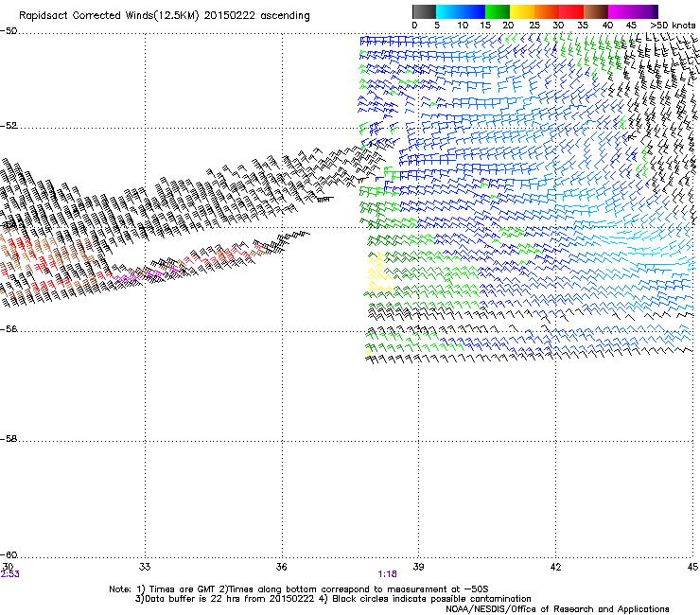Click the orange 25-30 knots legend color

[547, 11]
